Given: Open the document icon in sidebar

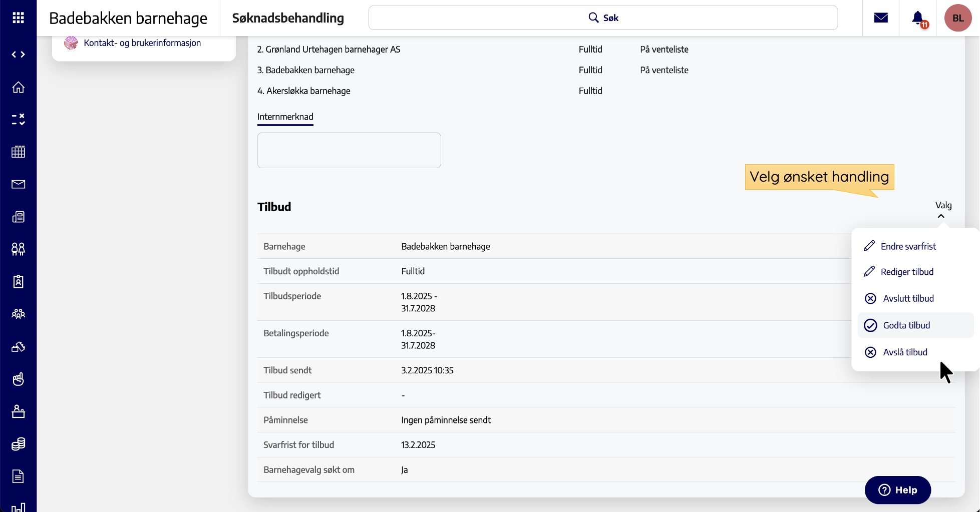Looking at the screenshot, I should [18, 476].
